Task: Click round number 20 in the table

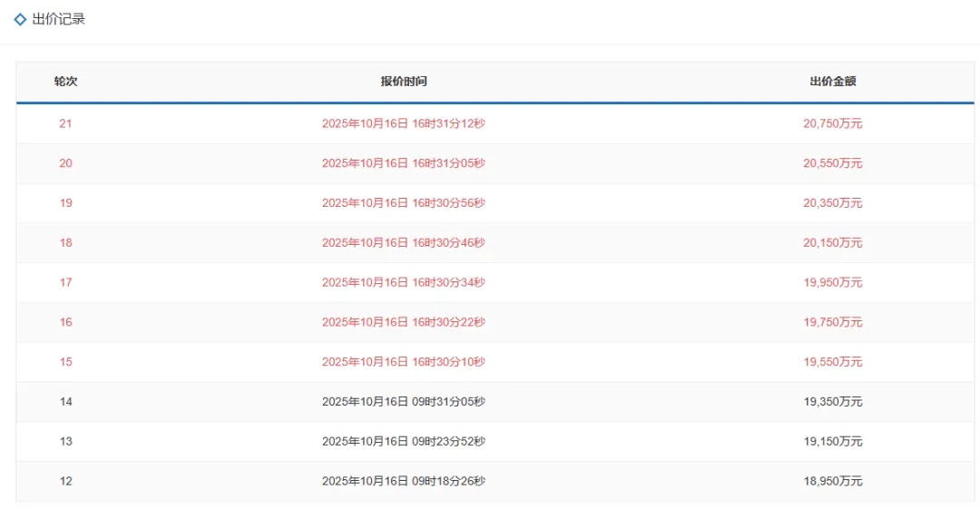Action: [x=65, y=163]
